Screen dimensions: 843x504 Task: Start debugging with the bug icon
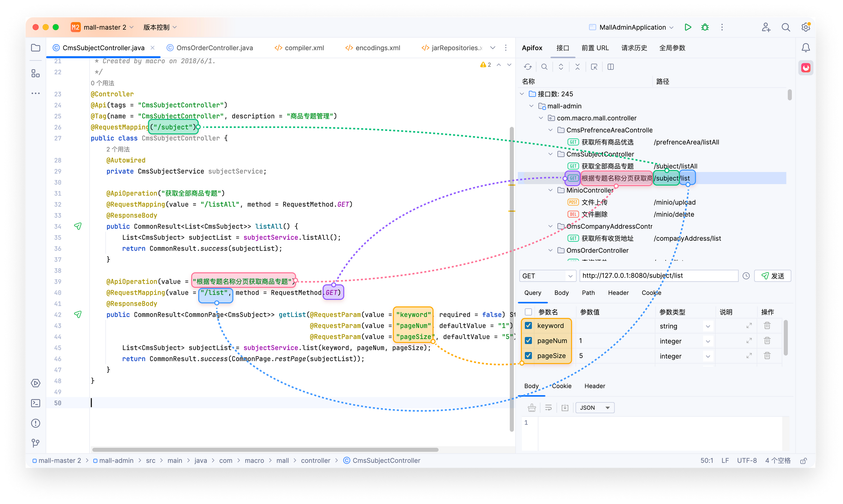coord(705,27)
